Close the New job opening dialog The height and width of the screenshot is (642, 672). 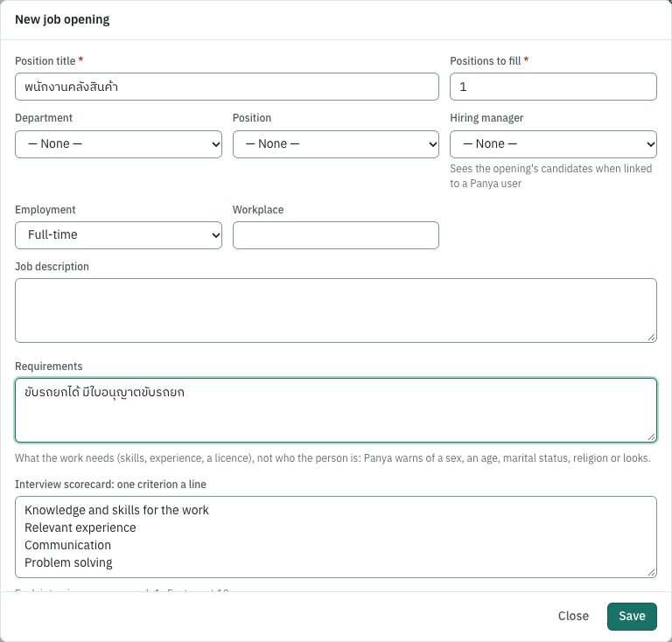[573, 617]
